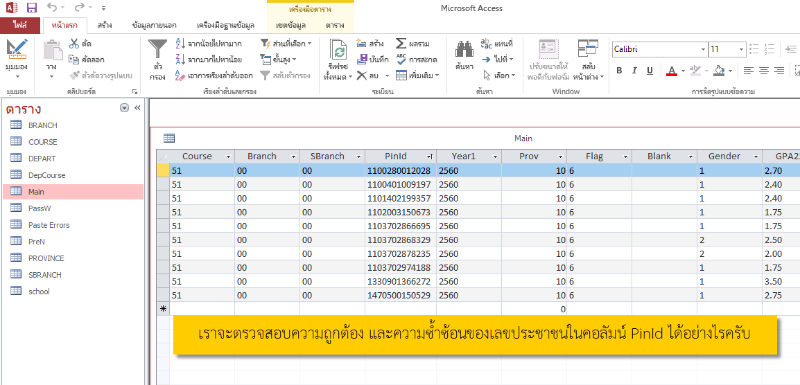Open the Gender column filter dropdown
800x385 pixels.
click(x=756, y=157)
